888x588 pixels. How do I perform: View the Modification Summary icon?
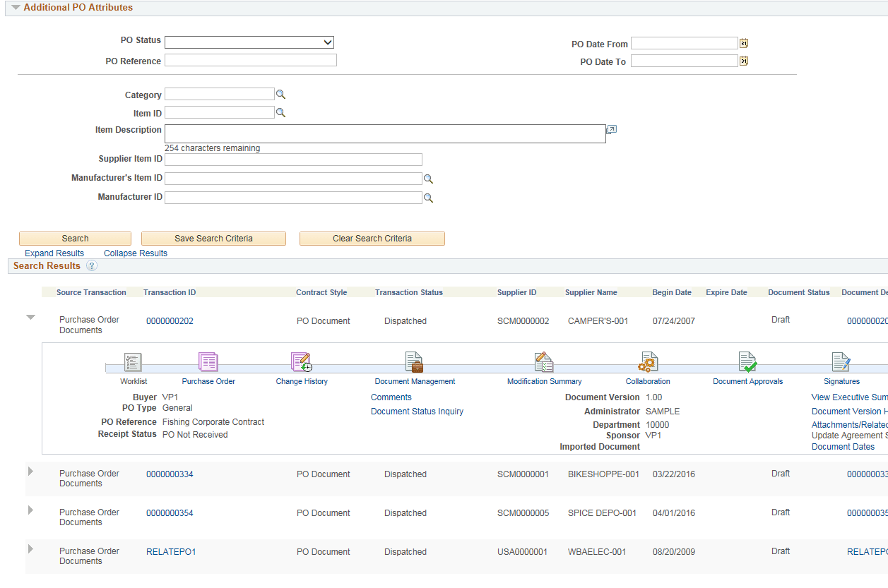click(x=544, y=362)
